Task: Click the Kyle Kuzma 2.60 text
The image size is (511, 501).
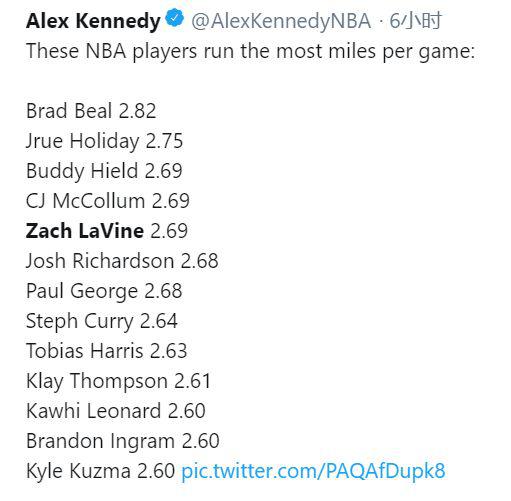Action: point(100,471)
